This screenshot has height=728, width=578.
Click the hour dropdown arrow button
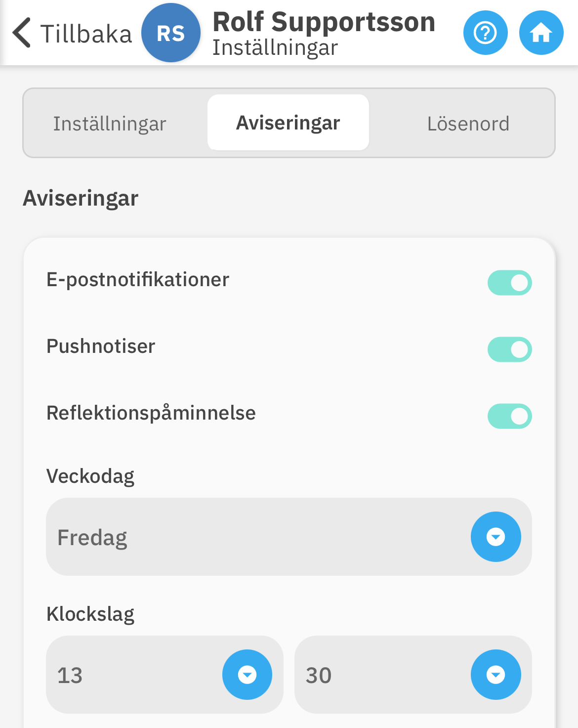247,675
